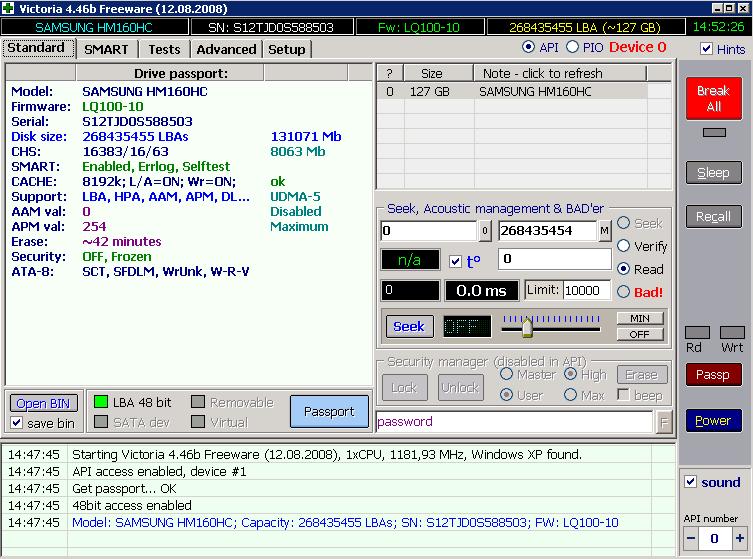Switch to the SMART tab

click(106, 49)
